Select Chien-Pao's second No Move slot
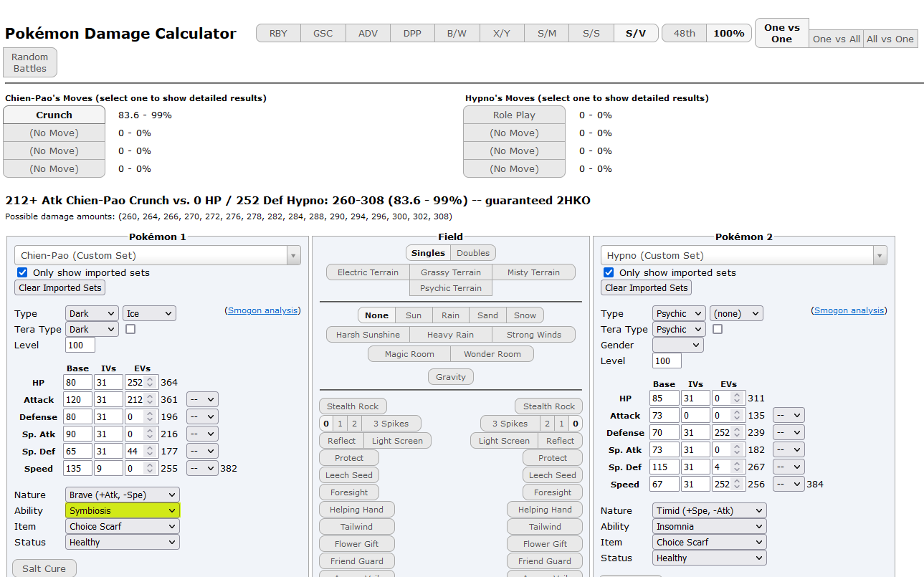Image resolution: width=924 pixels, height=577 pixels. 54,151
